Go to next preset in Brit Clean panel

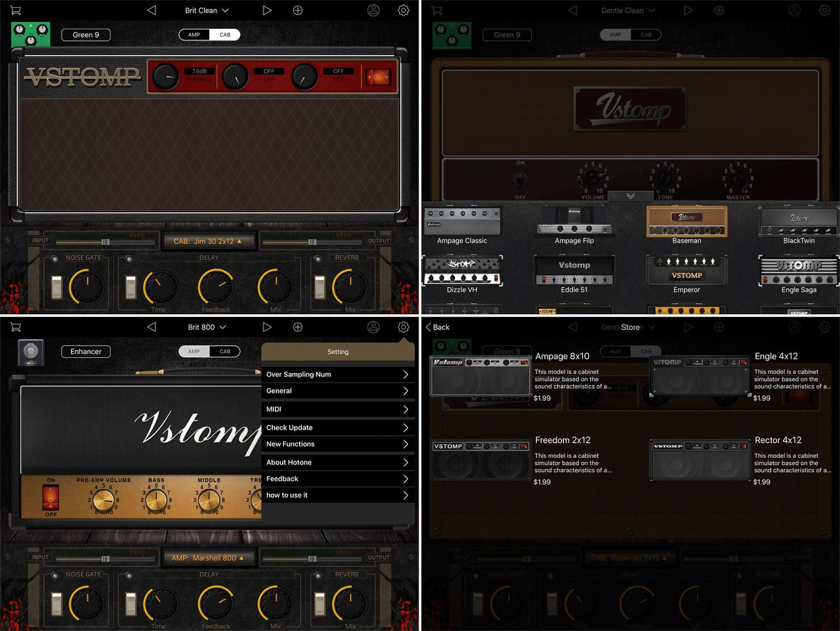[x=267, y=10]
